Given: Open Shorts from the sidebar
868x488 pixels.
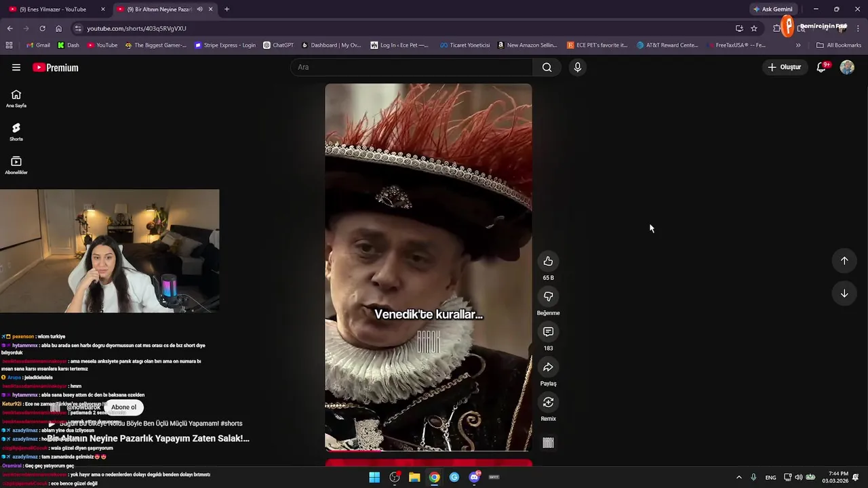Looking at the screenshot, I should click(x=16, y=132).
